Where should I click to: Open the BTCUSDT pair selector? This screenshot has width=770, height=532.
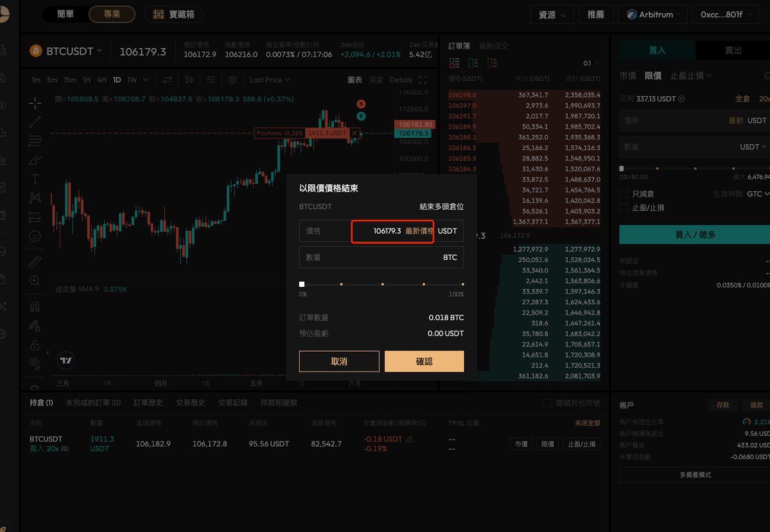coord(66,51)
